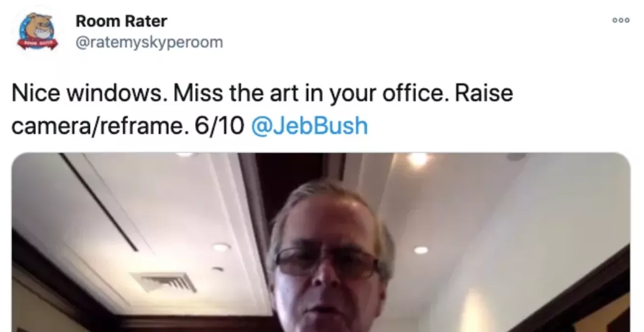Open the three-dot more options menu
The width and height of the screenshot is (644, 332).
[621, 20]
